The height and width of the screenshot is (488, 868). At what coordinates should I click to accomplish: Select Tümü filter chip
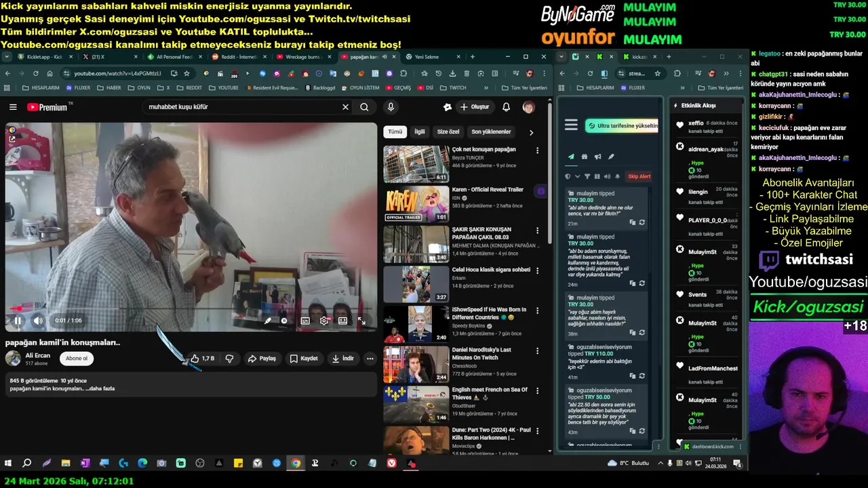coord(395,131)
